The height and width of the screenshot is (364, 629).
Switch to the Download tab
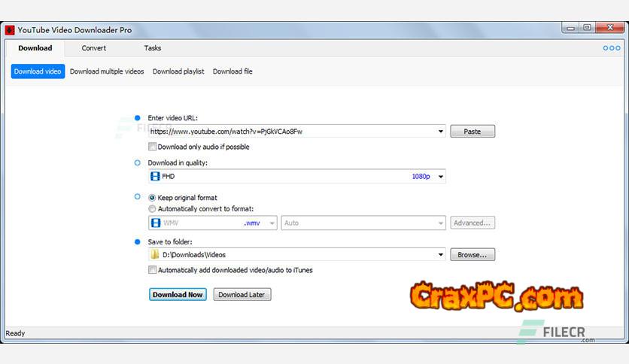[x=35, y=48]
